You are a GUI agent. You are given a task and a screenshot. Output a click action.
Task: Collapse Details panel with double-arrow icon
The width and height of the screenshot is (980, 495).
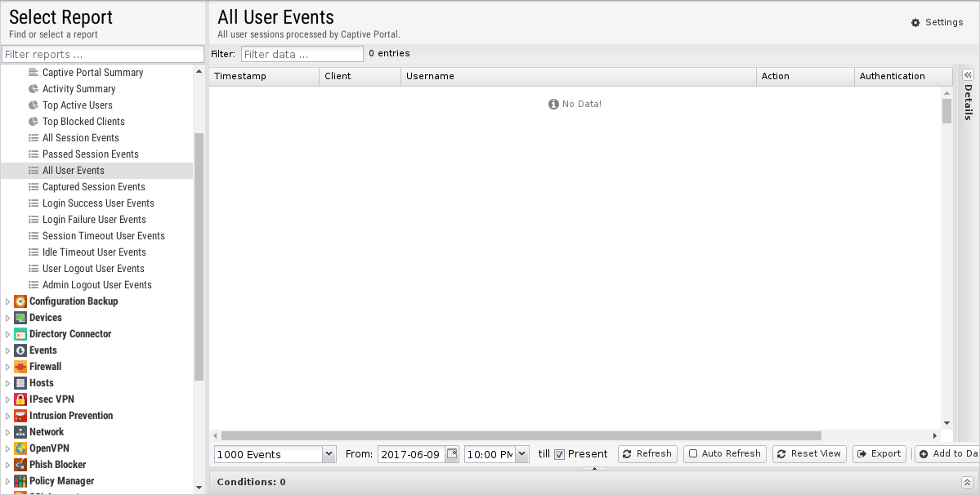(x=968, y=74)
